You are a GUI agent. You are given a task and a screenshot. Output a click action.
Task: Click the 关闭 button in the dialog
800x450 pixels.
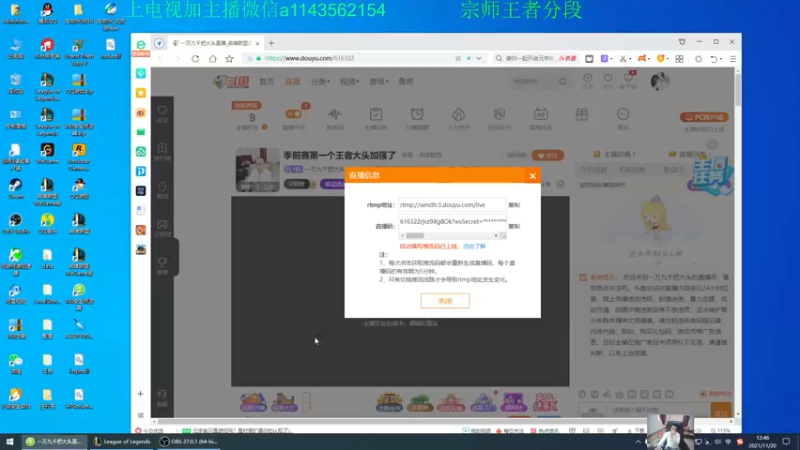(x=445, y=301)
